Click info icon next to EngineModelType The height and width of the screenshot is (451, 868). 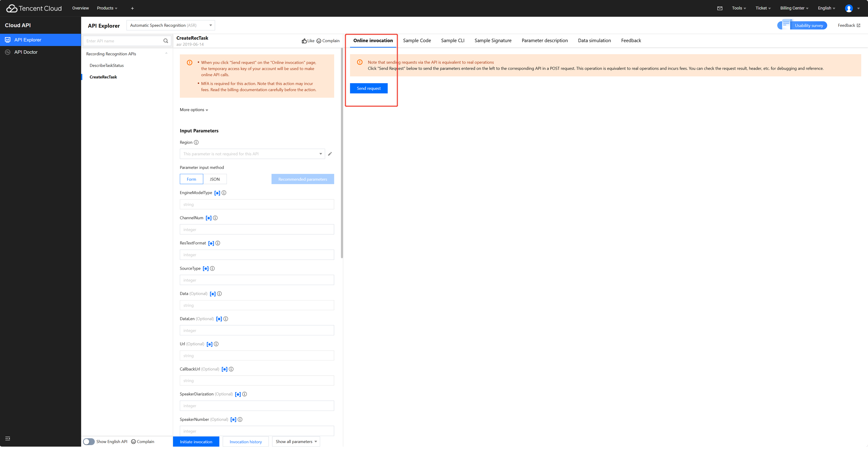click(x=224, y=193)
